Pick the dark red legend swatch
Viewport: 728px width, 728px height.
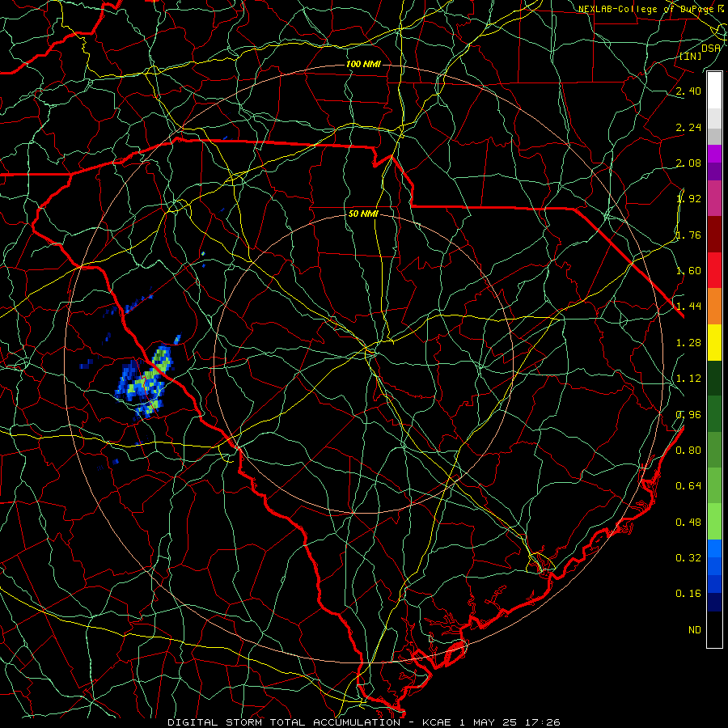(x=714, y=234)
